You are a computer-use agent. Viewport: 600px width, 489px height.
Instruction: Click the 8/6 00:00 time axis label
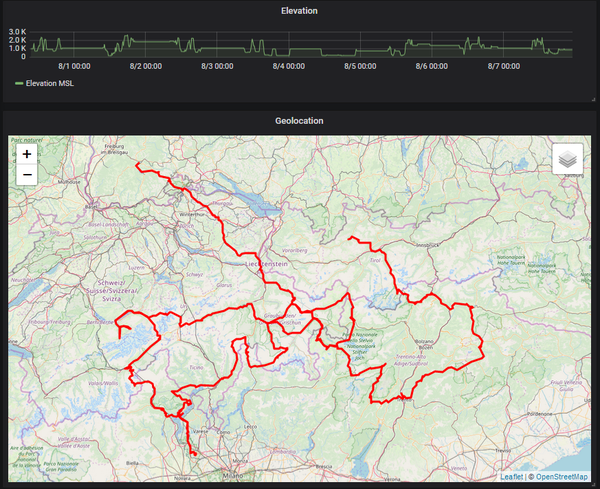point(432,65)
